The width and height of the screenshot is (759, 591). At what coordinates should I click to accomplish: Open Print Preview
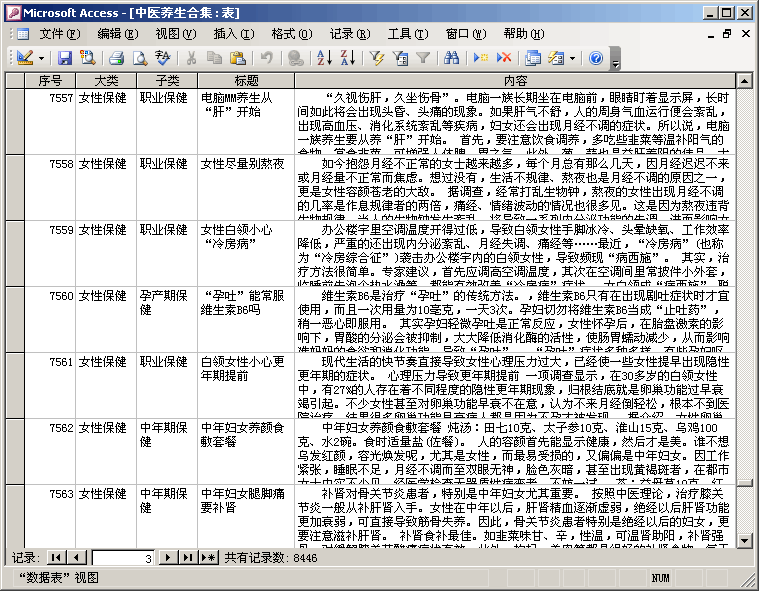tap(140, 58)
